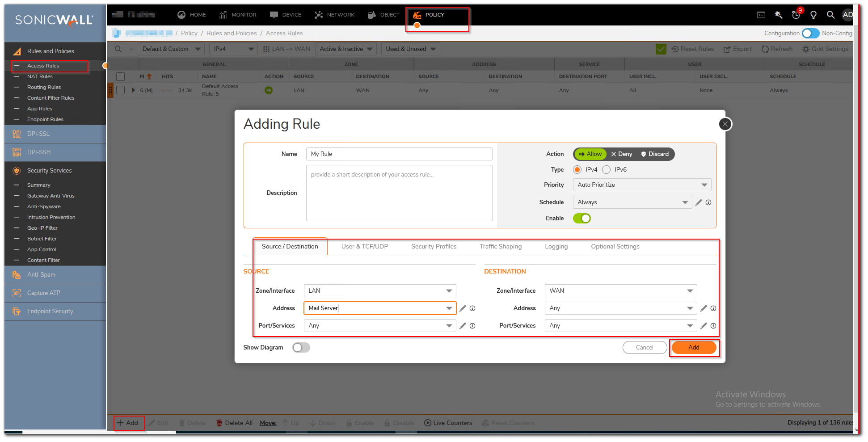Viewport: 868px width, 442px height.
Task: Open DPI-SSL section in sidebar
Action: [x=55, y=134]
